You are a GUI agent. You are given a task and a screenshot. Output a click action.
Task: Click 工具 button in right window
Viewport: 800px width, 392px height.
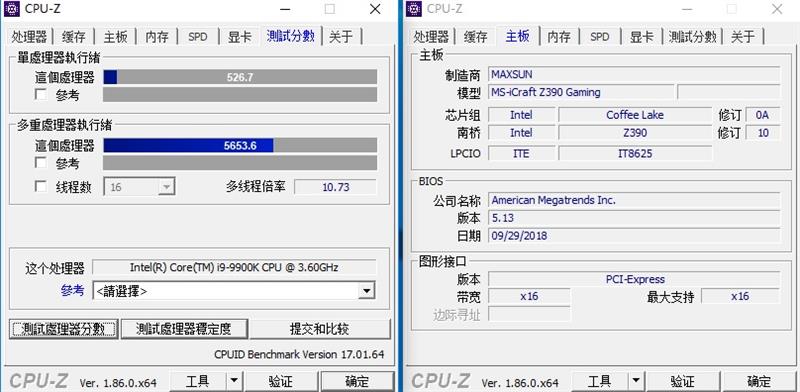[x=600, y=381]
